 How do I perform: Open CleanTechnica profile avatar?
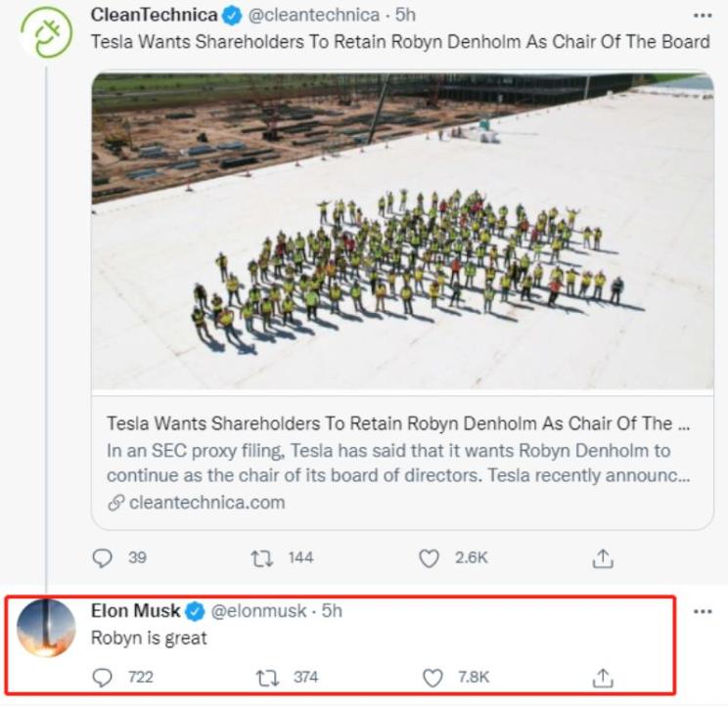(x=46, y=33)
